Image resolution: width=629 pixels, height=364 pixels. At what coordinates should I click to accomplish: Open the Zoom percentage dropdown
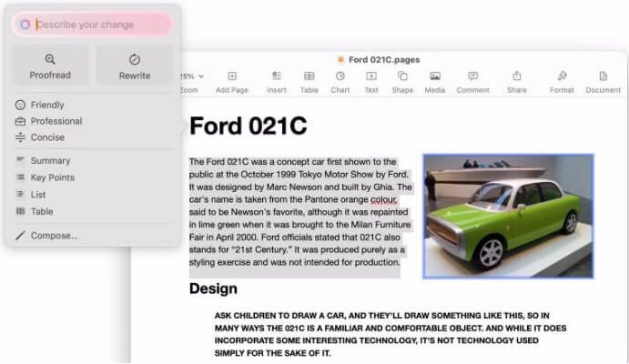coord(192,76)
